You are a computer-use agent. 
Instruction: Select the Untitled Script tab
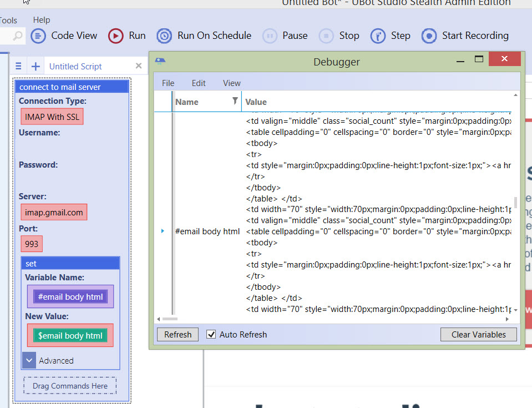click(75, 67)
